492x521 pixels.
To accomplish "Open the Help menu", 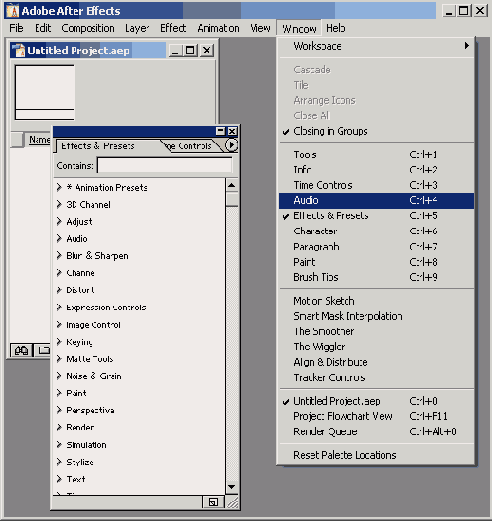I will point(336,28).
